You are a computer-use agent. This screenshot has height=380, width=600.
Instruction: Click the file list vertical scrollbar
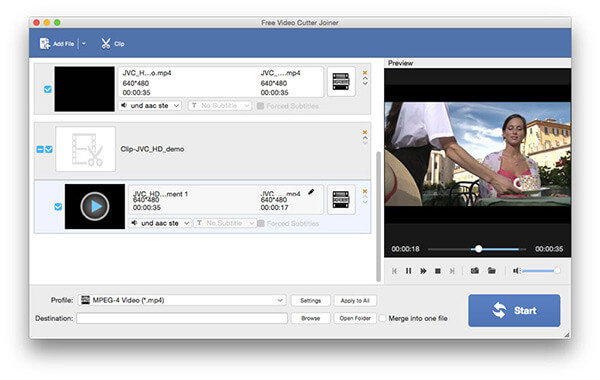(x=378, y=216)
